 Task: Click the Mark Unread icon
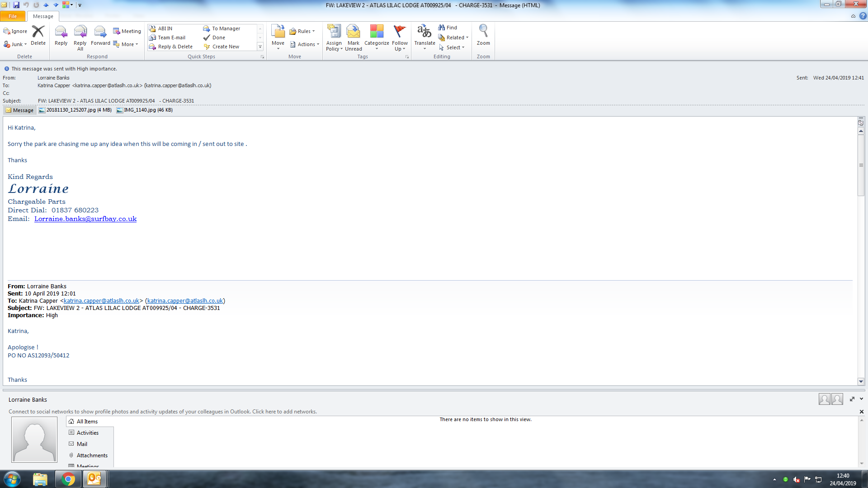pos(353,37)
